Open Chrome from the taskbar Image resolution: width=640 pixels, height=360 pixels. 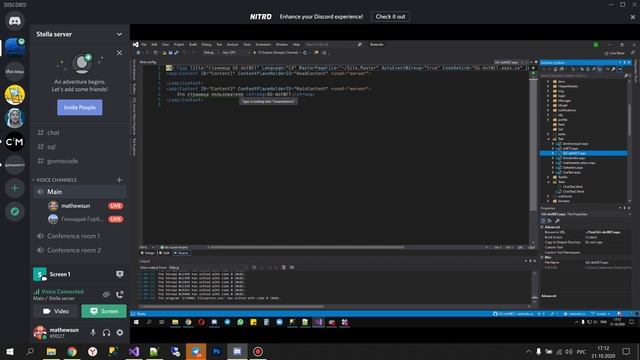72,351
